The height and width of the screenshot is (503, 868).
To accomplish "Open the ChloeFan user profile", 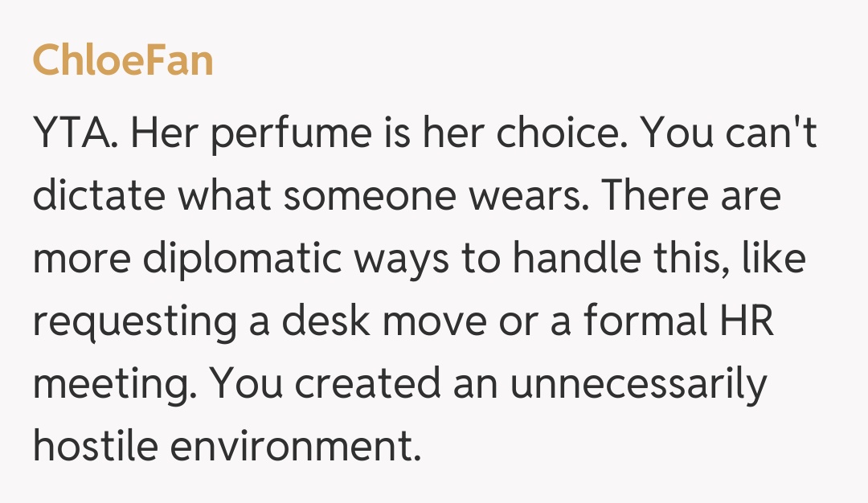I will 123,60.
